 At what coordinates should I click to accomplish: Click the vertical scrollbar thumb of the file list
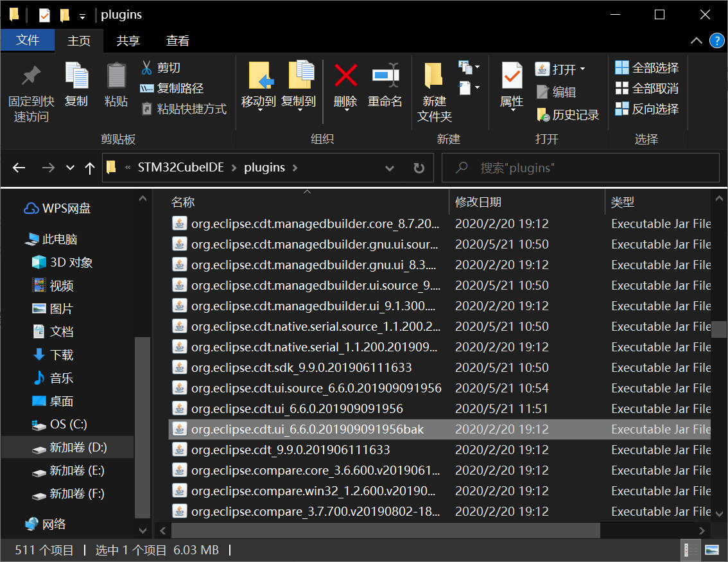tap(719, 329)
